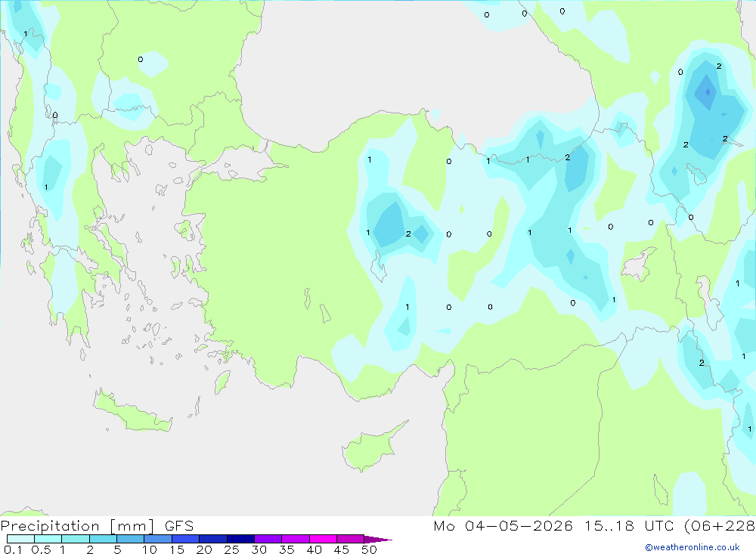Click the '(06+228' forecast run text

(720, 526)
